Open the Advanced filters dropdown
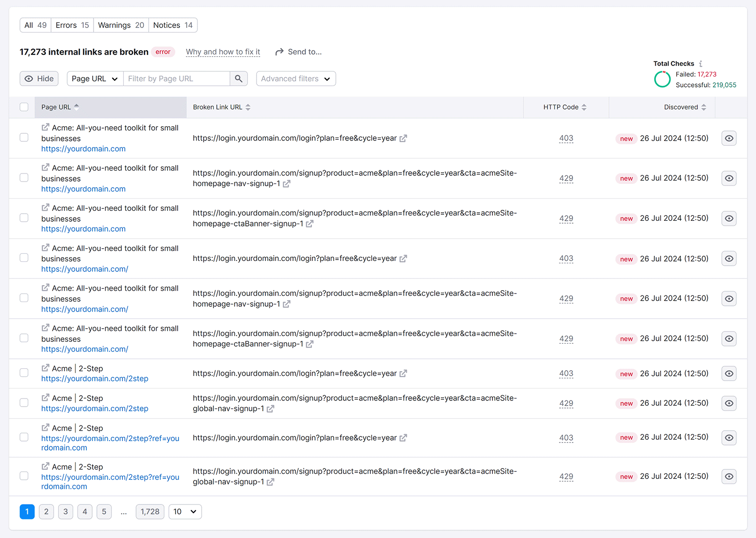 tap(296, 78)
